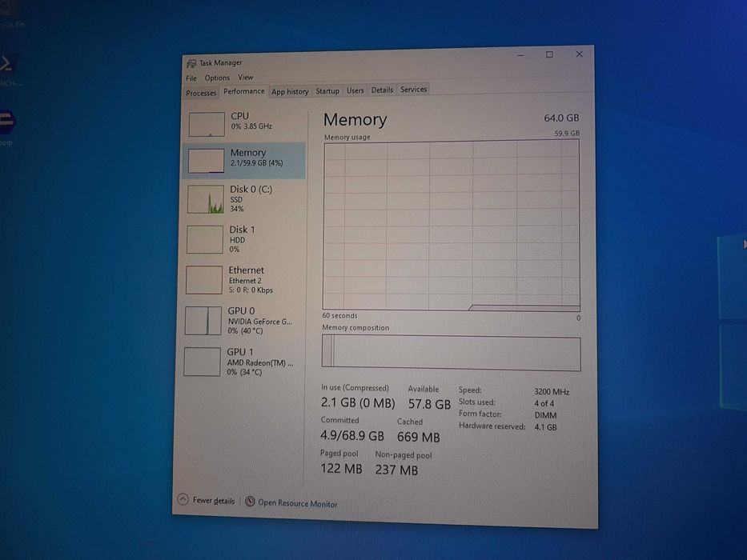
Task: Open the Details tab
Action: click(x=382, y=90)
